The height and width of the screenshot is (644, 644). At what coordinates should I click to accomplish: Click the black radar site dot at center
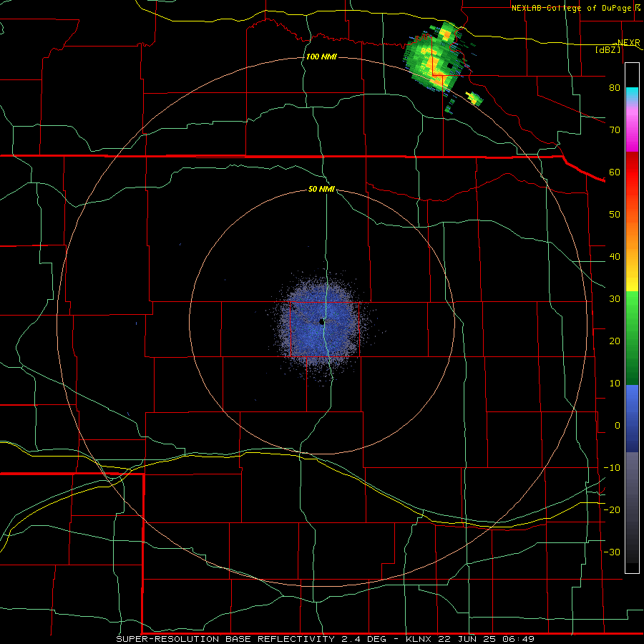tap(321, 322)
